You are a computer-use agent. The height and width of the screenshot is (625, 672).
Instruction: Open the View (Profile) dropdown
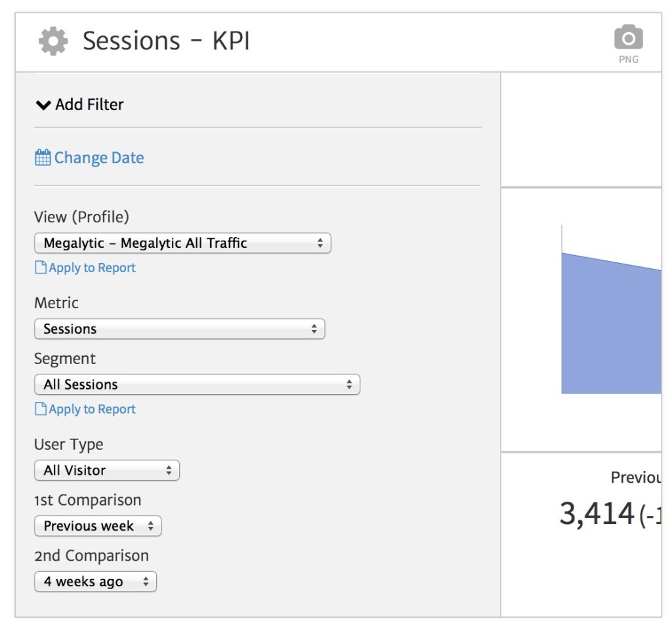pyautogui.click(x=184, y=243)
